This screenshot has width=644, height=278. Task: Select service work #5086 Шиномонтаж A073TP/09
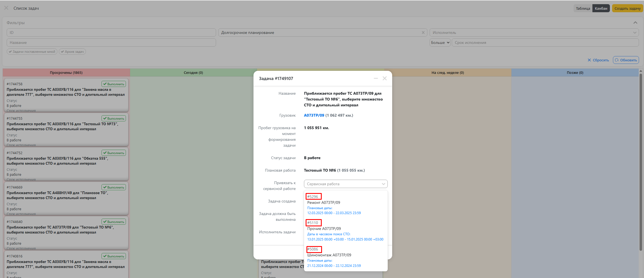(x=346, y=257)
